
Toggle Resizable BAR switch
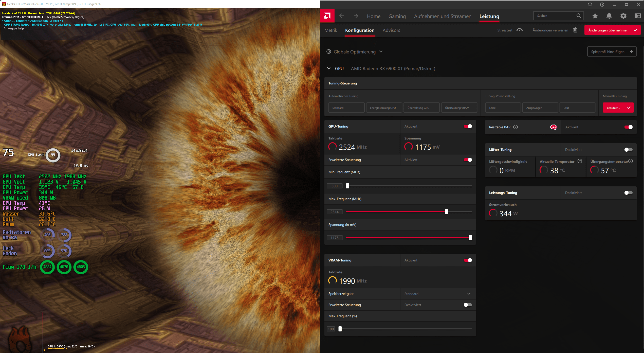coord(629,127)
